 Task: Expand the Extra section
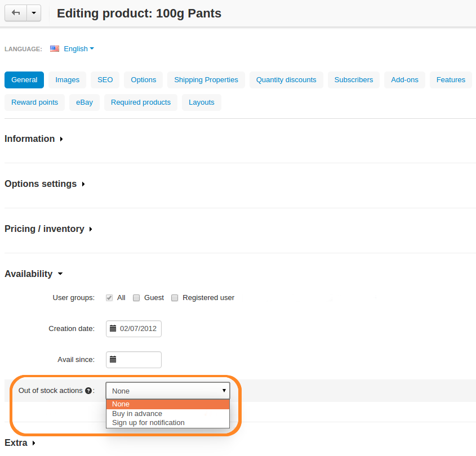coord(20,443)
